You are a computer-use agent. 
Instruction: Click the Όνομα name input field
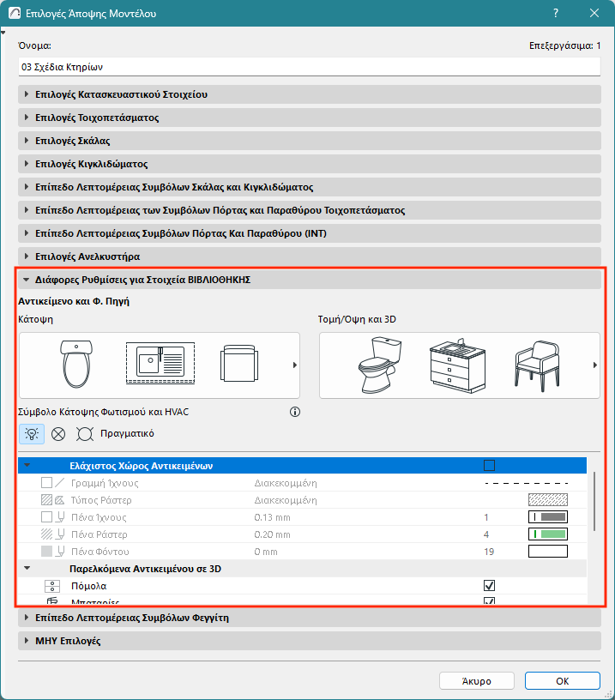(x=310, y=67)
